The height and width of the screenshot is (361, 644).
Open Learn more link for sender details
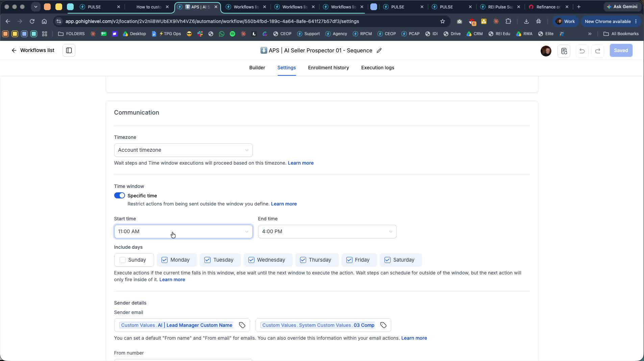414,338
